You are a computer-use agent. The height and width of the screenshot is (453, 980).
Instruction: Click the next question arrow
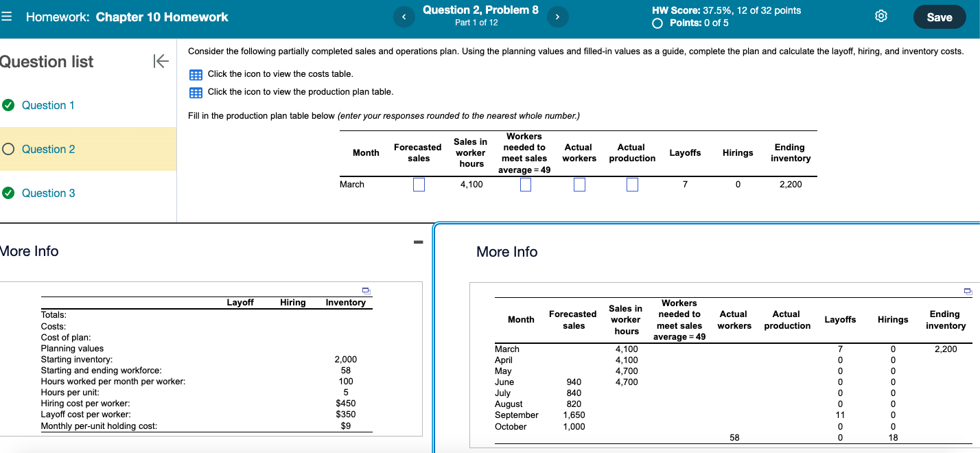[x=558, y=16]
